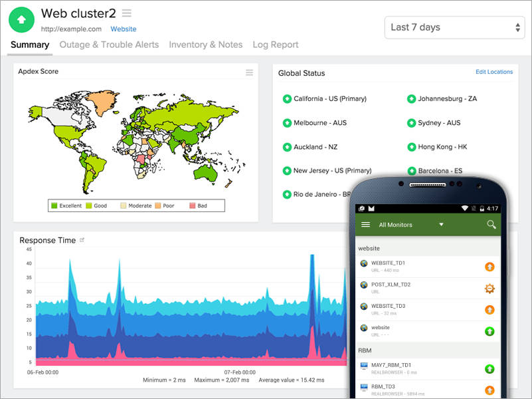Image resolution: width=532 pixels, height=399 pixels.
Task: Click the maintenance gear icon for POST_XLM_TD2
Action: pyautogui.click(x=489, y=289)
